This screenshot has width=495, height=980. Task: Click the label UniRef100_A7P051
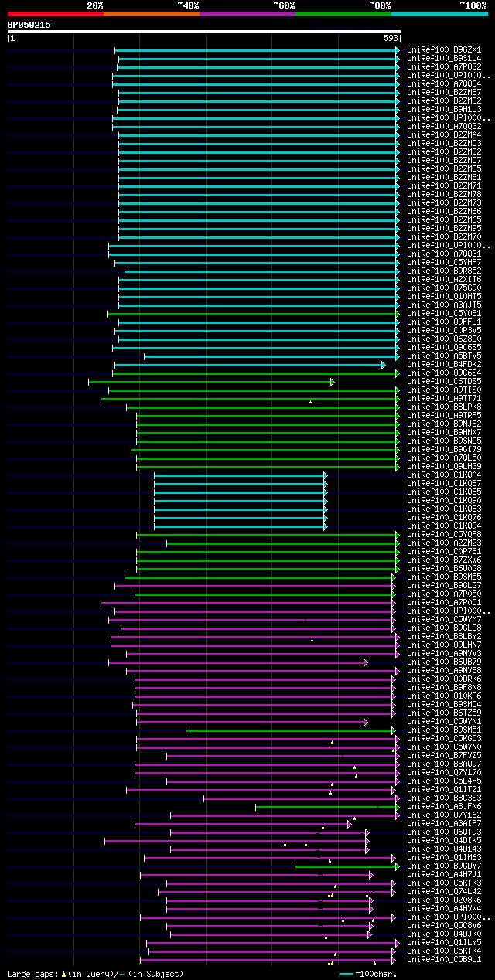[x=445, y=603]
